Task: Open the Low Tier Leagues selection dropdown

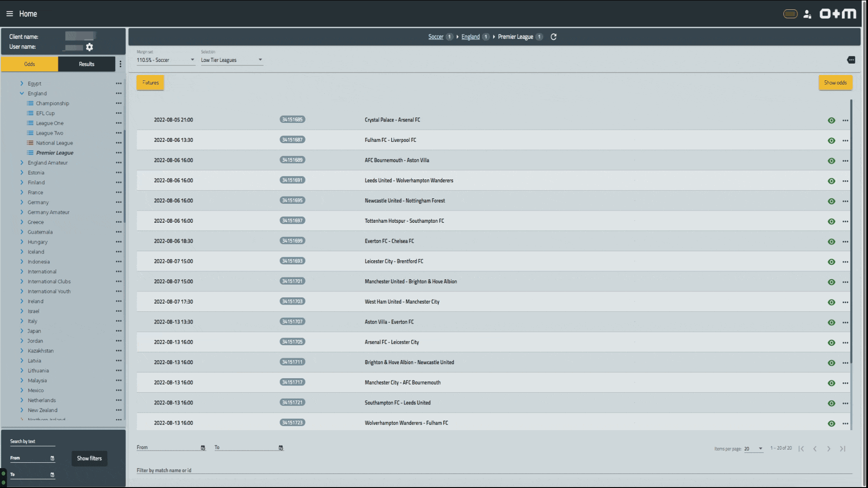Action: (x=231, y=60)
